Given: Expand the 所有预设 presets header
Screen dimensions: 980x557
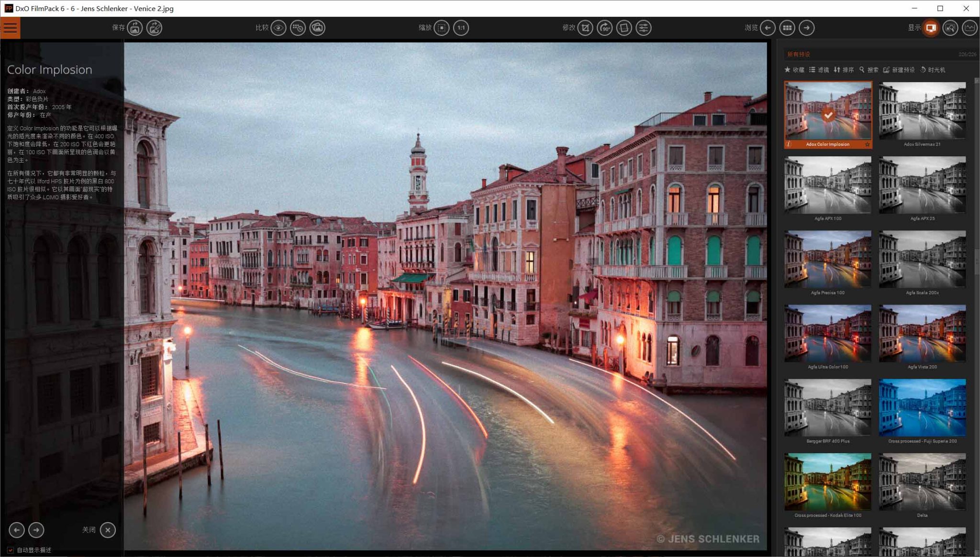Looking at the screenshot, I should pyautogui.click(x=799, y=55).
